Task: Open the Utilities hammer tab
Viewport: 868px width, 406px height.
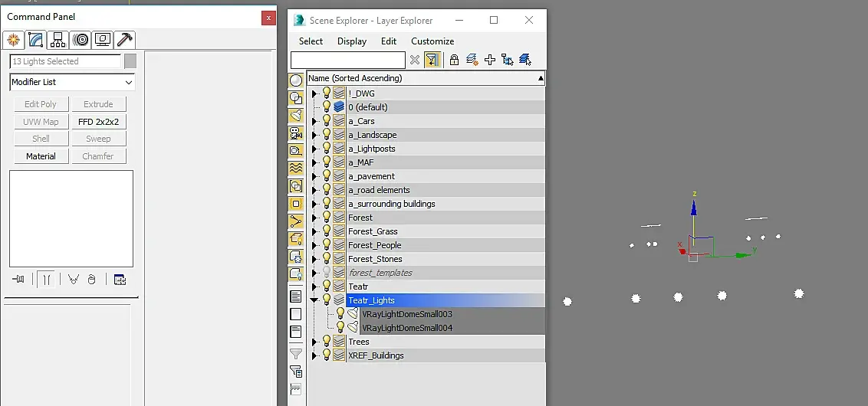Action: pyautogui.click(x=124, y=40)
